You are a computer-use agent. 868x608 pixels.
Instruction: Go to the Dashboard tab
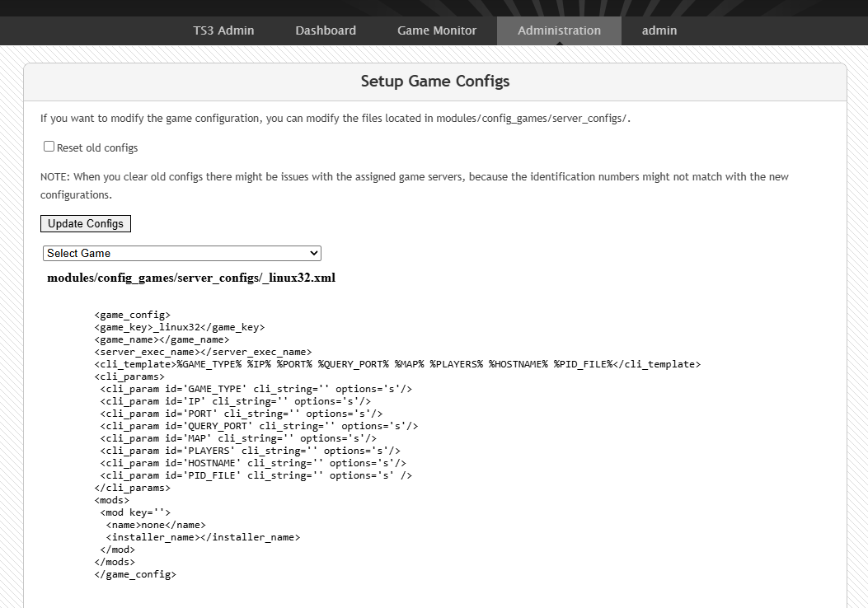(326, 30)
